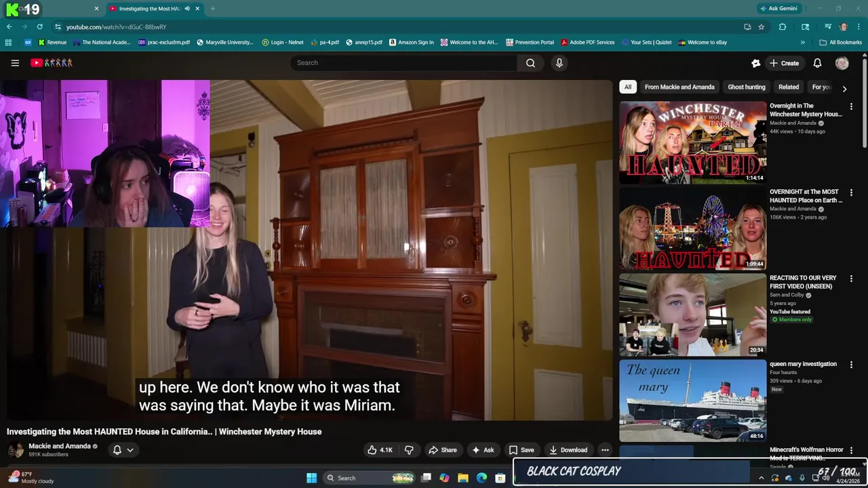Open the All Bookmarks folder

(x=840, y=42)
